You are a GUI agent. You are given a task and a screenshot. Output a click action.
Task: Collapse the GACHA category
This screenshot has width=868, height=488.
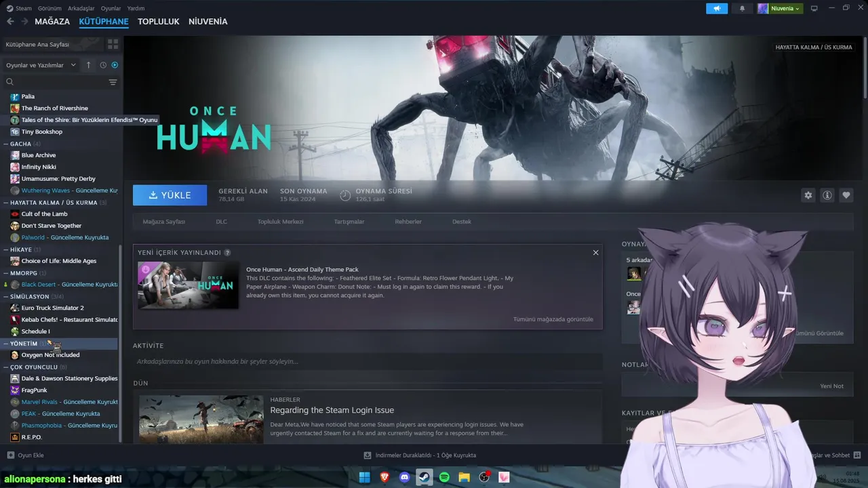pyautogui.click(x=6, y=144)
